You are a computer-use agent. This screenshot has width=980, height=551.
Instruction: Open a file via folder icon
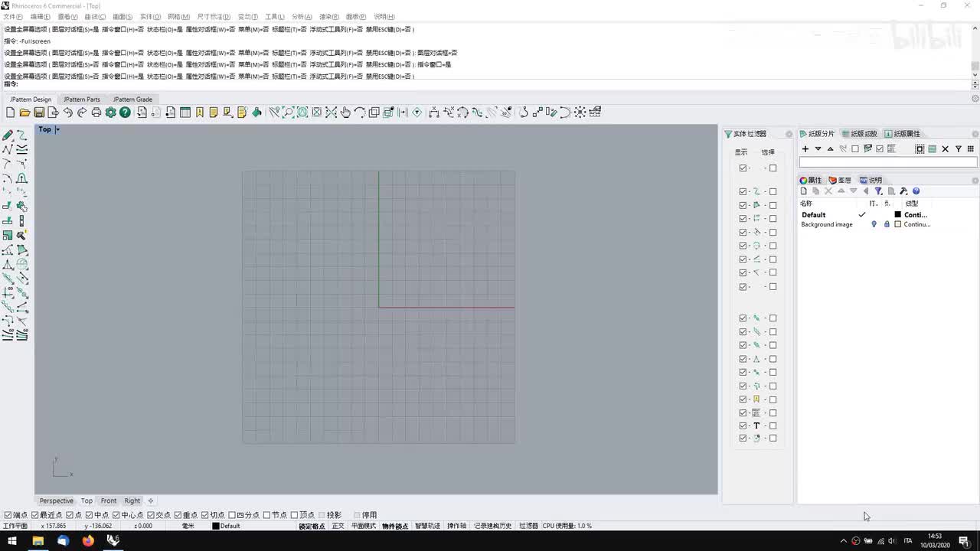[24, 112]
